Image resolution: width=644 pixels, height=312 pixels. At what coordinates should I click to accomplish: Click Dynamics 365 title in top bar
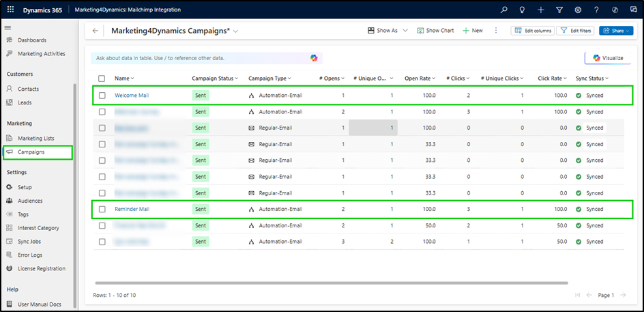(42, 10)
